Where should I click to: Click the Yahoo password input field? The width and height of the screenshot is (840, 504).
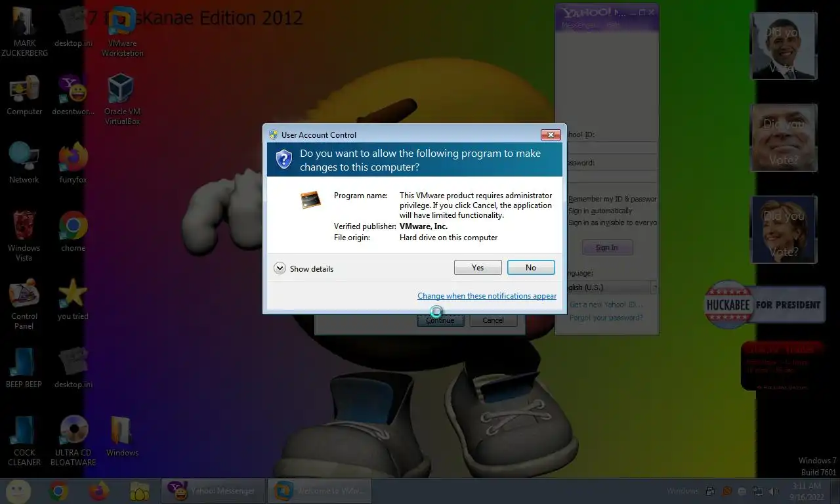pyautogui.click(x=612, y=177)
